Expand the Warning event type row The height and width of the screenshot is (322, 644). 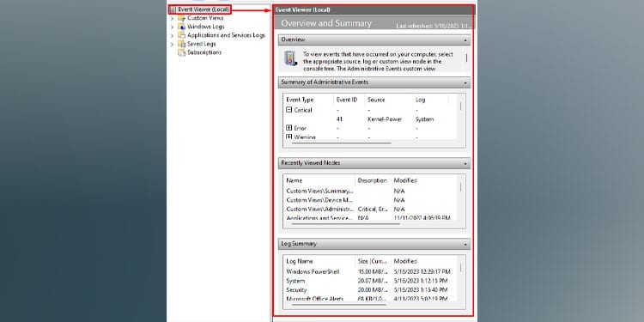coord(289,137)
